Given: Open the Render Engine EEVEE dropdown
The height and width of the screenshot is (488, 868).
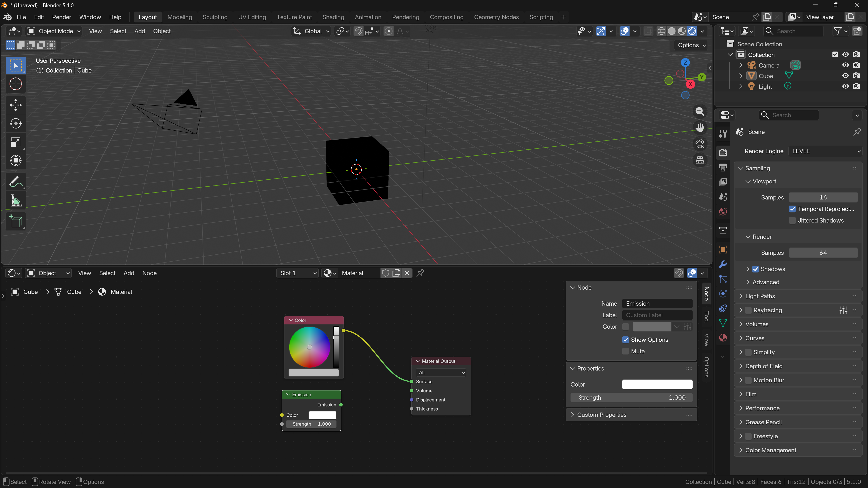Looking at the screenshot, I should (x=825, y=151).
